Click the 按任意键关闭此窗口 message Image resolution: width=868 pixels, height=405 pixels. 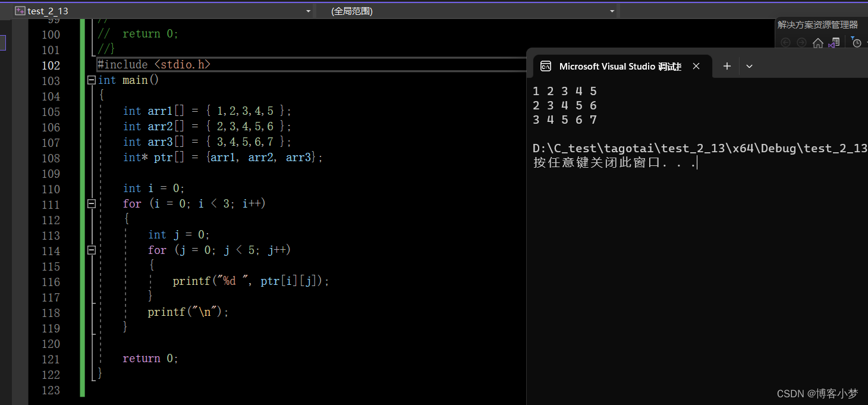click(x=615, y=162)
